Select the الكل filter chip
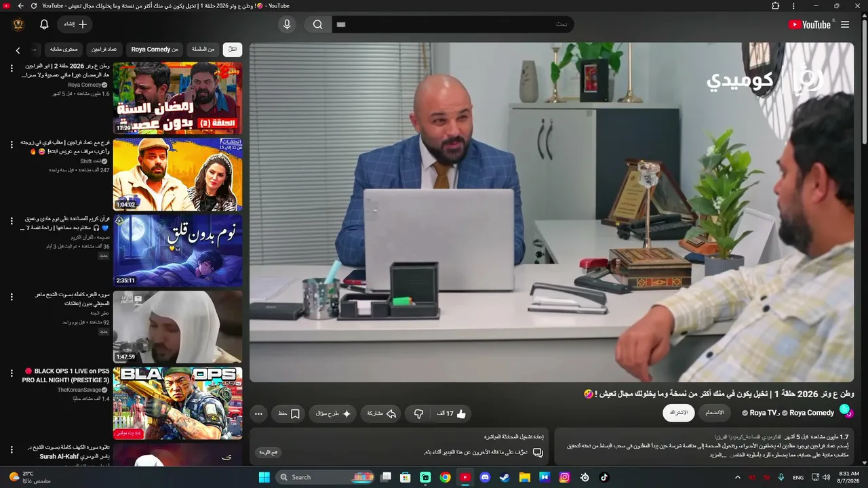Screen dimensions: 868x488 233,49
